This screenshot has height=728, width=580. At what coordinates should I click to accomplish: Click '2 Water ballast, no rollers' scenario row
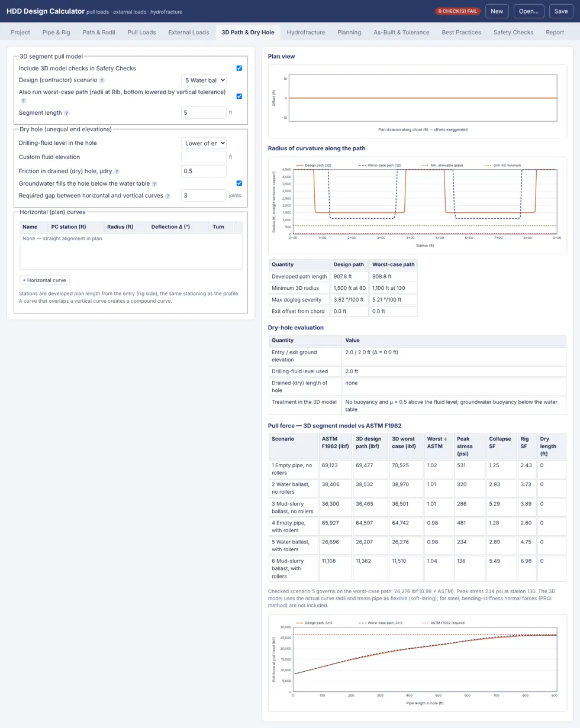coord(417,488)
